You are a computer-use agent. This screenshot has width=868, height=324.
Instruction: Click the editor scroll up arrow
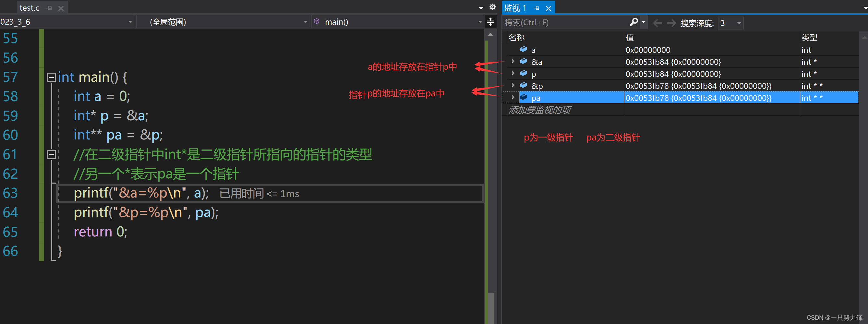490,35
